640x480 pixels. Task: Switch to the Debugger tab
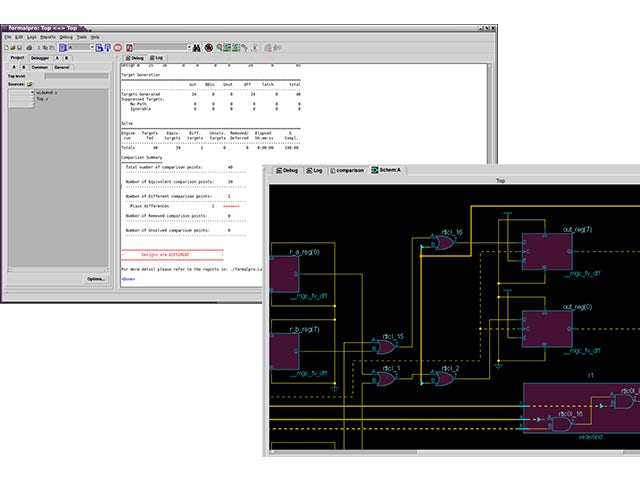click(40, 58)
